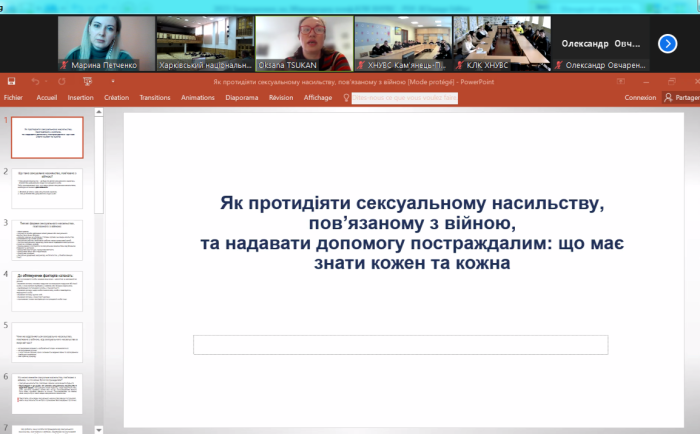Click the next participants arrow button

coord(667,43)
